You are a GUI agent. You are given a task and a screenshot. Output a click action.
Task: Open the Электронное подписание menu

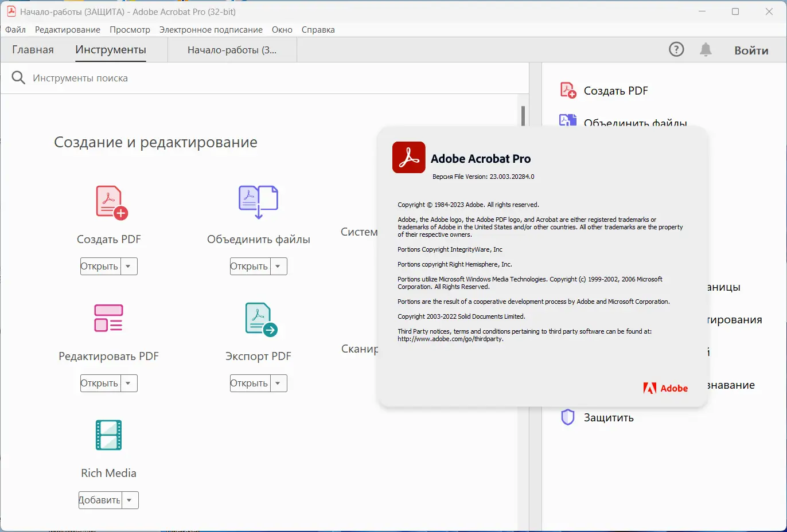coord(211,30)
